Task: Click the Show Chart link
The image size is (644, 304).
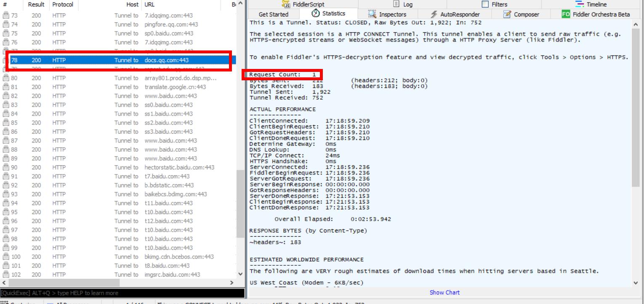Action: click(444, 292)
